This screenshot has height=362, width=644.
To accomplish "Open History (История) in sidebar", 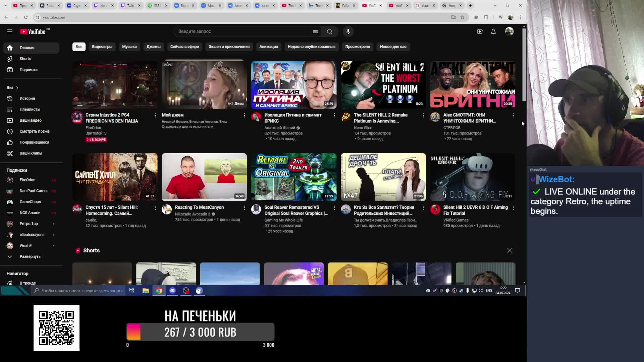I will (27, 98).
